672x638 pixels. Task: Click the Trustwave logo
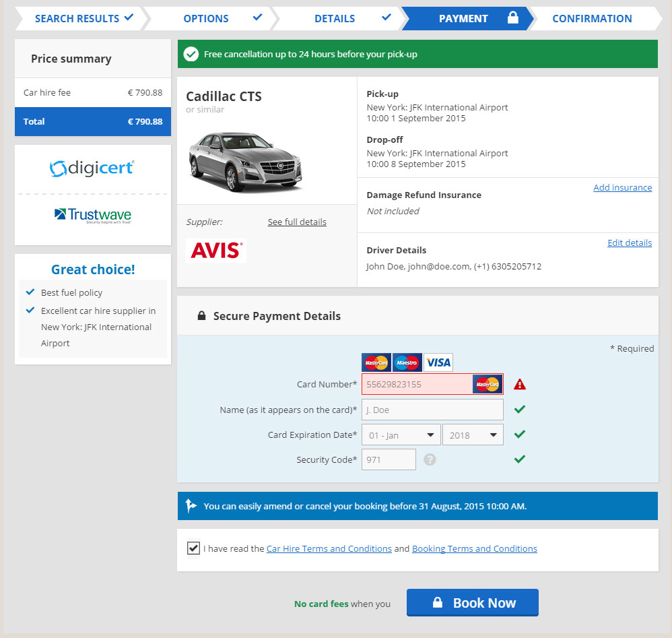click(93, 215)
